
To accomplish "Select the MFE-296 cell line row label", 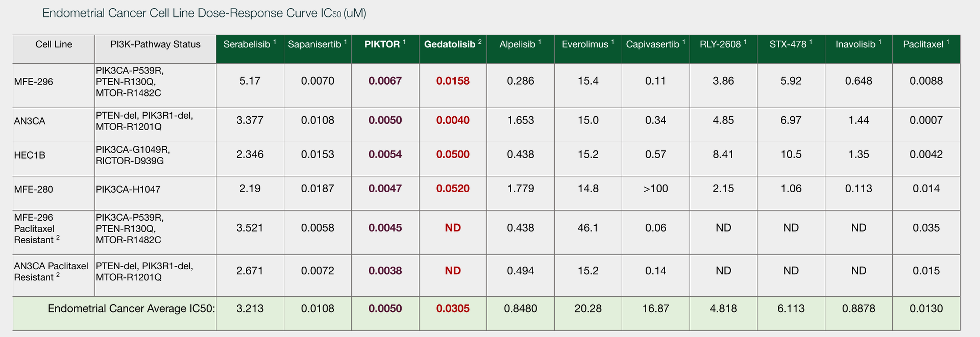I will (33, 82).
